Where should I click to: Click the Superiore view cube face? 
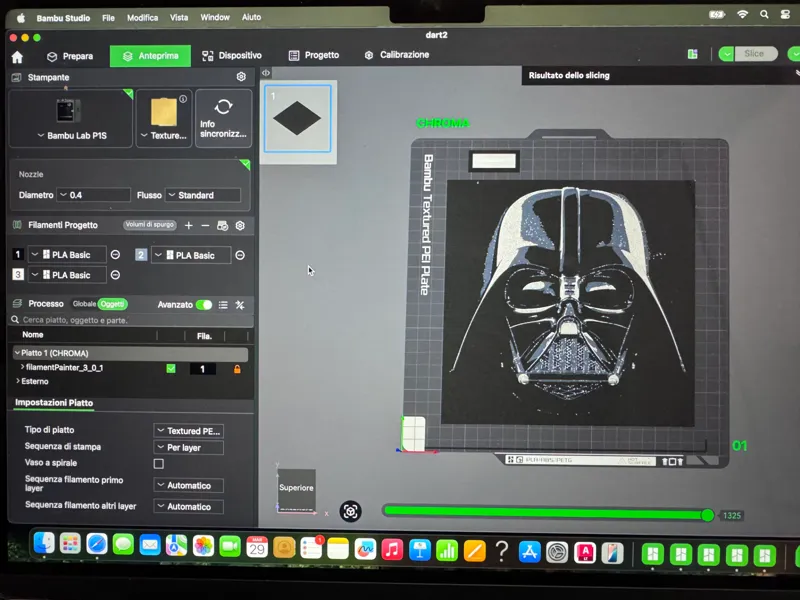coord(296,488)
